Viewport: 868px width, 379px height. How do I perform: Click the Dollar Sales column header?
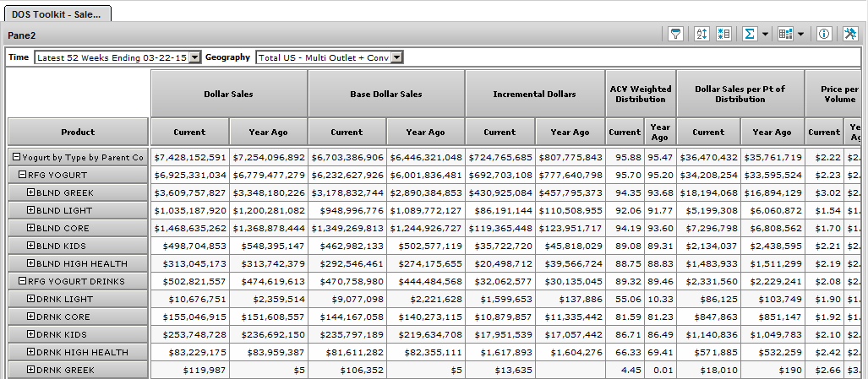coord(229,94)
